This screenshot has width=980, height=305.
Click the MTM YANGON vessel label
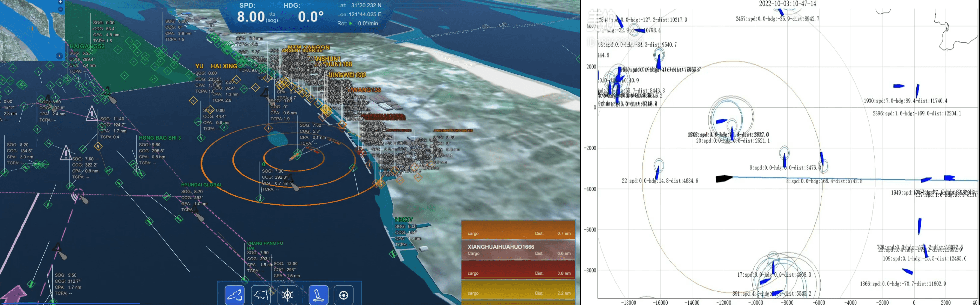pos(309,47)
